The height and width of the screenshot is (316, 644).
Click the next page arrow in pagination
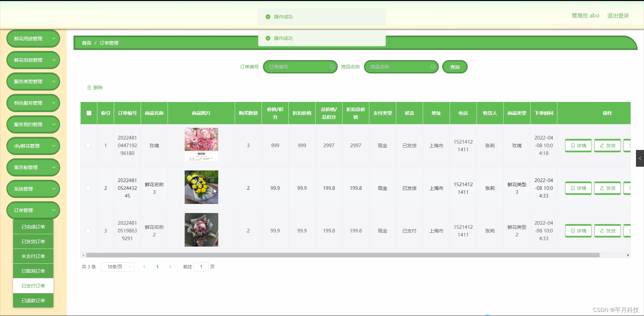tap(170, 267)
